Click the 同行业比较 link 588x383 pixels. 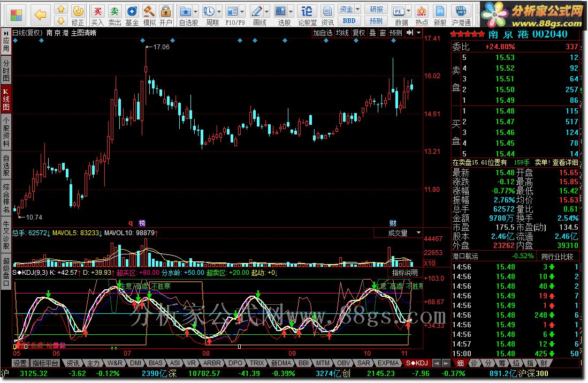(x=557, y=257)
